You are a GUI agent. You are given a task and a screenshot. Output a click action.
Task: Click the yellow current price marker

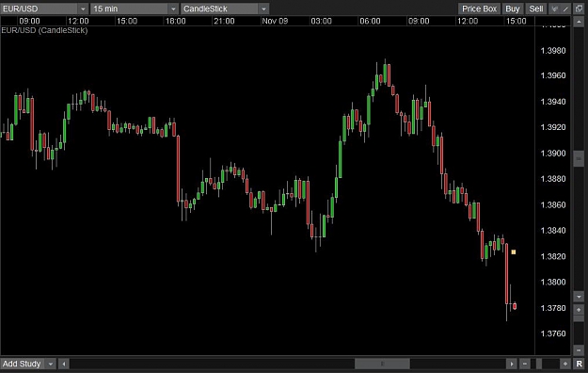(514, 252)
